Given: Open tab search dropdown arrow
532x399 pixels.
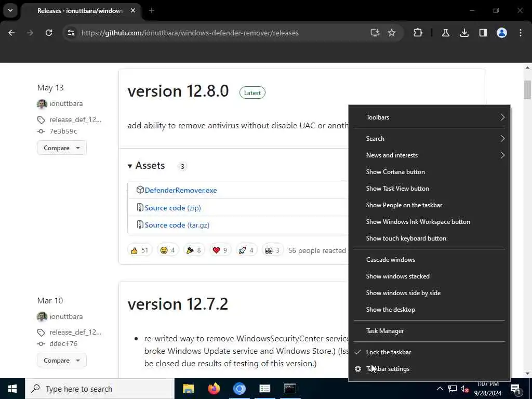Looking at the screenshot, I should click(10, 10).
